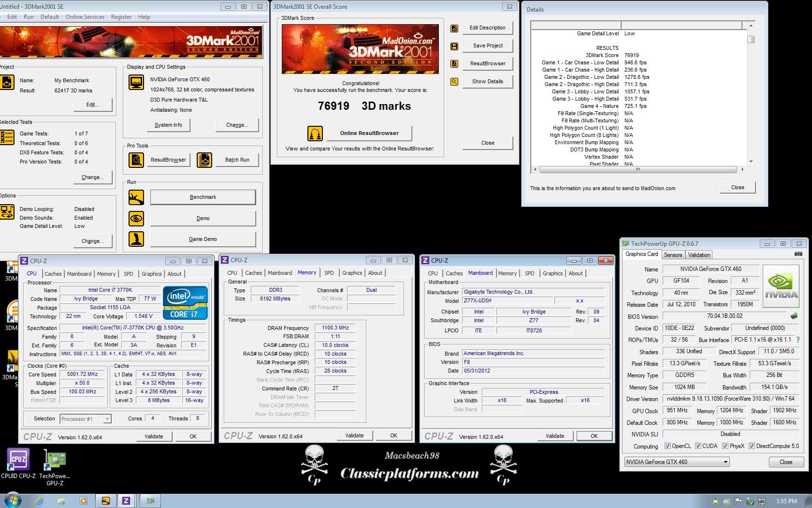Toggle the DirectCompute 5.0 checkbox

752,446
